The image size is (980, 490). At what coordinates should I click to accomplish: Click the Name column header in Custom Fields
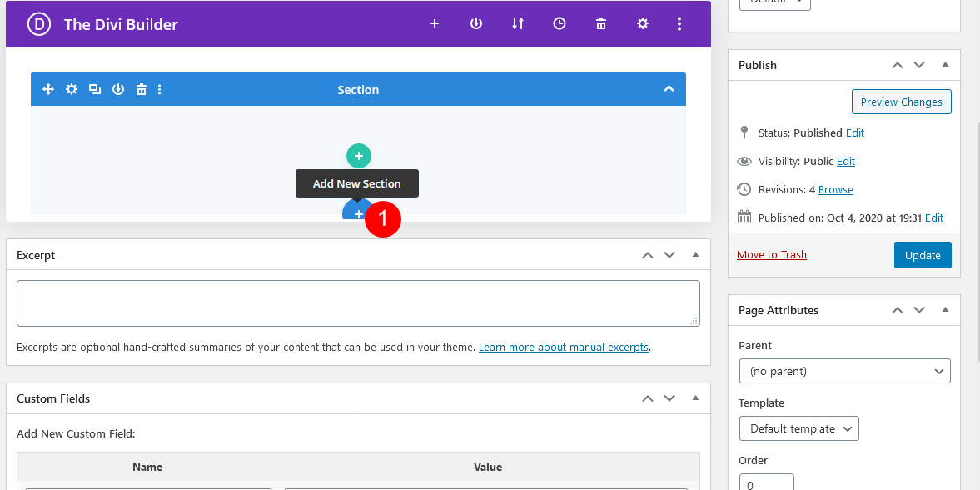pyautogui.click(x=147, y=467)
